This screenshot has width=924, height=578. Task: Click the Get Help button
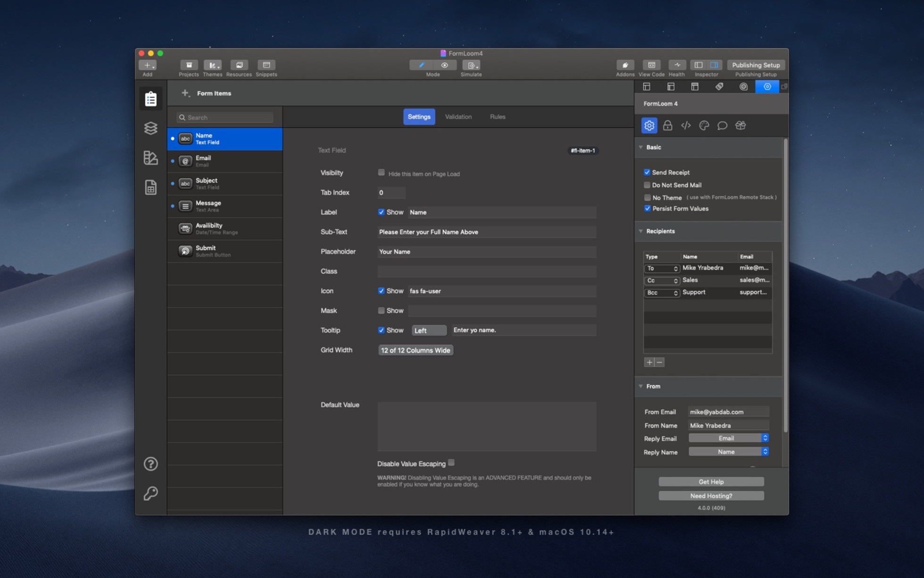[x=710, y=482]
